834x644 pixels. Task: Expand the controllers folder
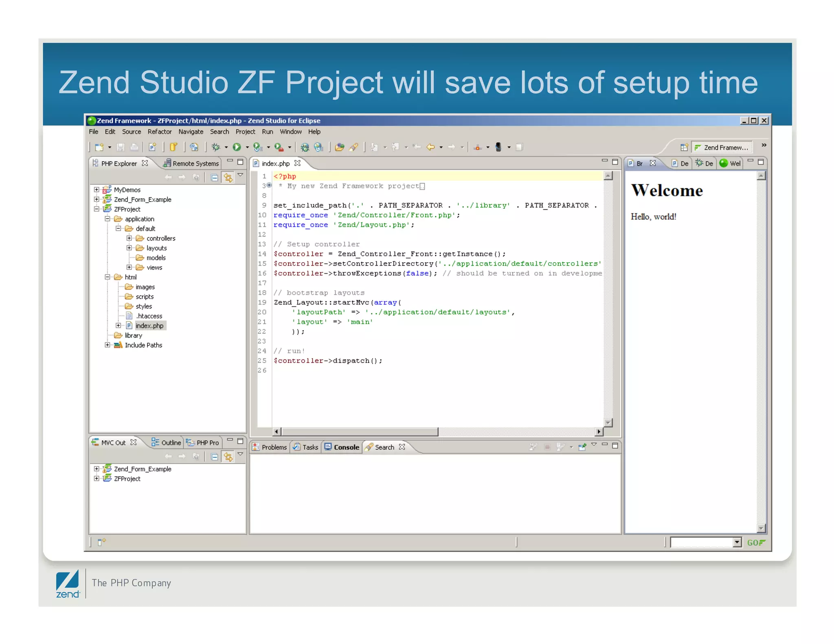point(129,238)
